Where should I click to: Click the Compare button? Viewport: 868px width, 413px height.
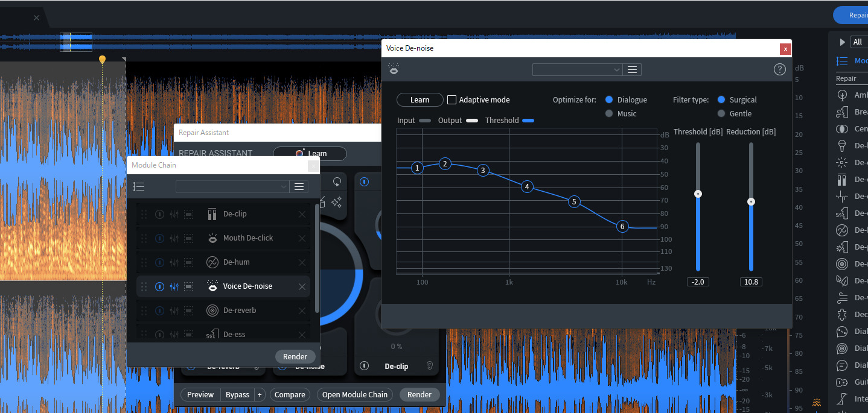click(x=290, y=395)
